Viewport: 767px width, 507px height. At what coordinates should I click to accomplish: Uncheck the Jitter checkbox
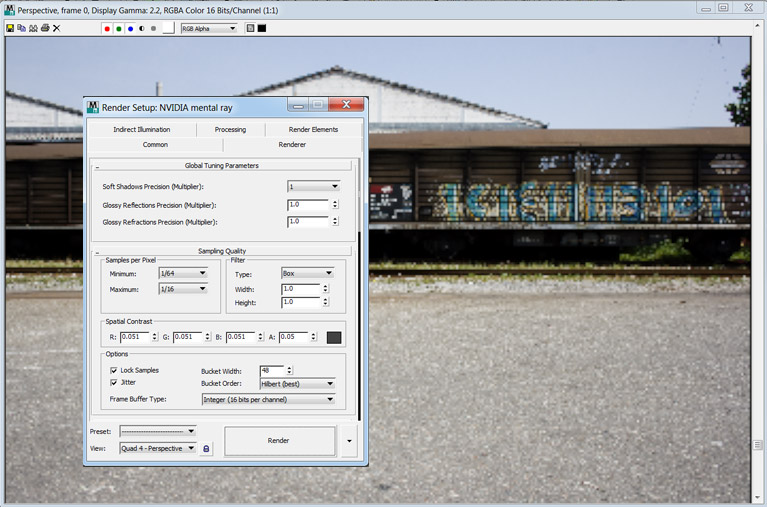[113, 383]
